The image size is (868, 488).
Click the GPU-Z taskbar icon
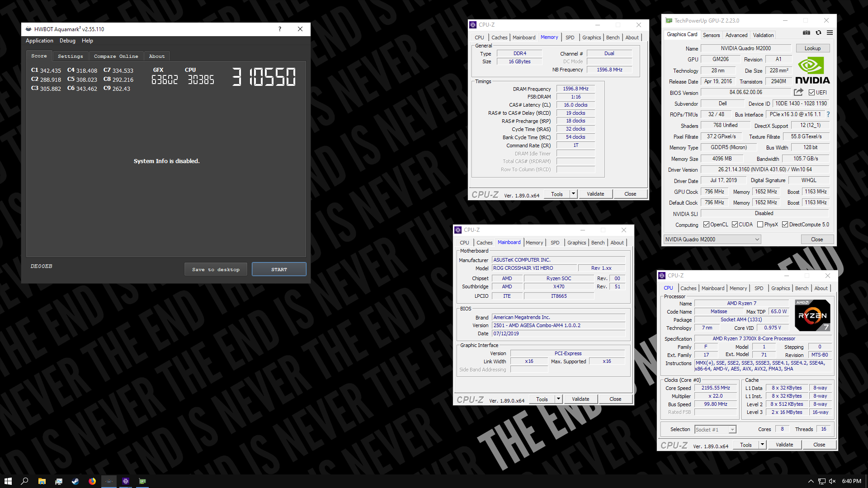point(142,481)
